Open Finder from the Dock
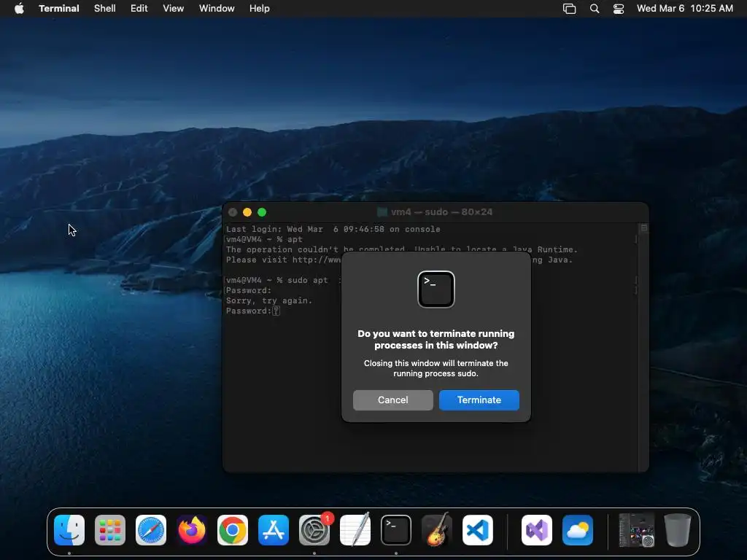This screenshot has height=560, width=747. (x=69, y=530)
